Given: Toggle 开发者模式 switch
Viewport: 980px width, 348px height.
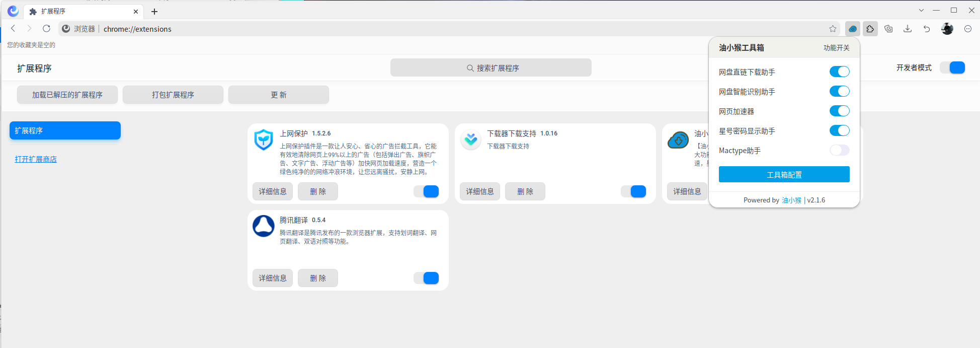Looking at the screenshot, I should click(x=952, y=67).
